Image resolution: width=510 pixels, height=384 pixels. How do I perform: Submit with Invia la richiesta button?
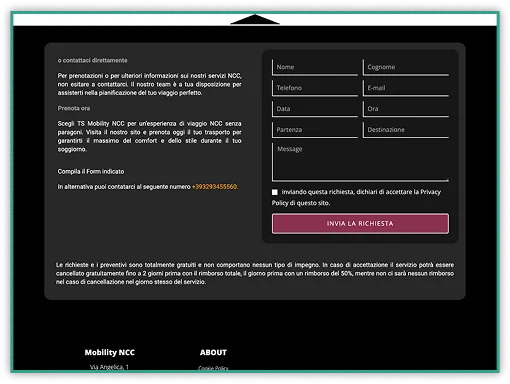[x=360, y=223]
